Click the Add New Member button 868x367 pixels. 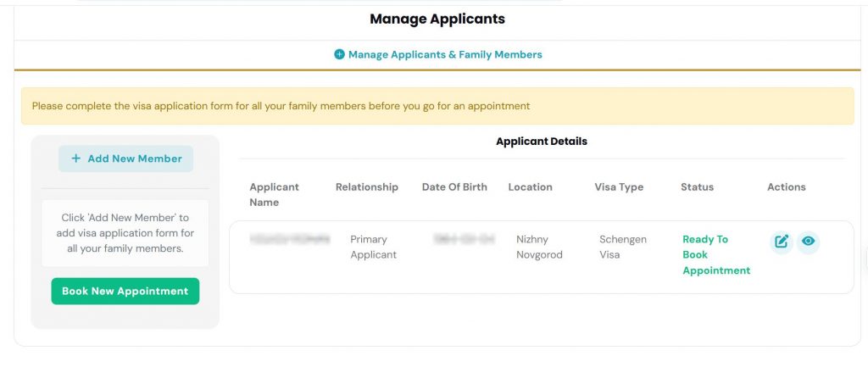click(125, 158)
